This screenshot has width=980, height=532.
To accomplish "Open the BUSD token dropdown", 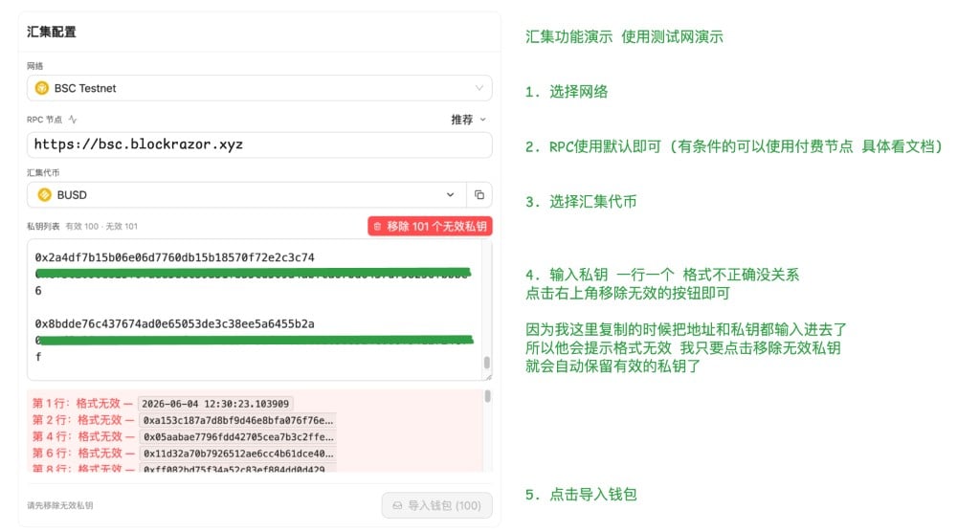I will point(247,195).
